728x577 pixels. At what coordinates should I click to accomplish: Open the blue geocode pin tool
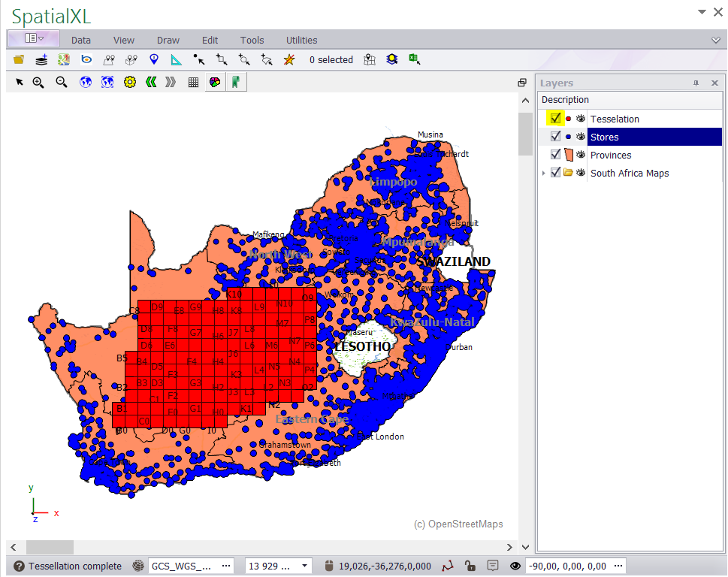click(154, 59)
